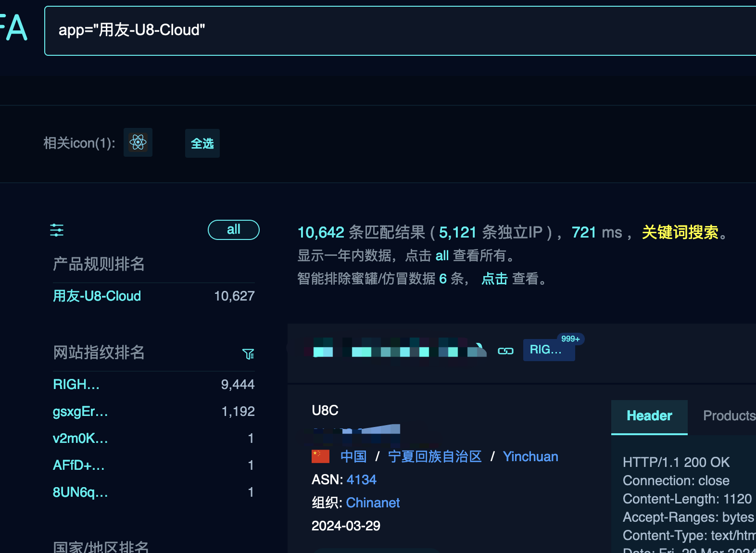
Task: Click the 网站指纹排名 section heading
Action: click(x=99, y=352)
